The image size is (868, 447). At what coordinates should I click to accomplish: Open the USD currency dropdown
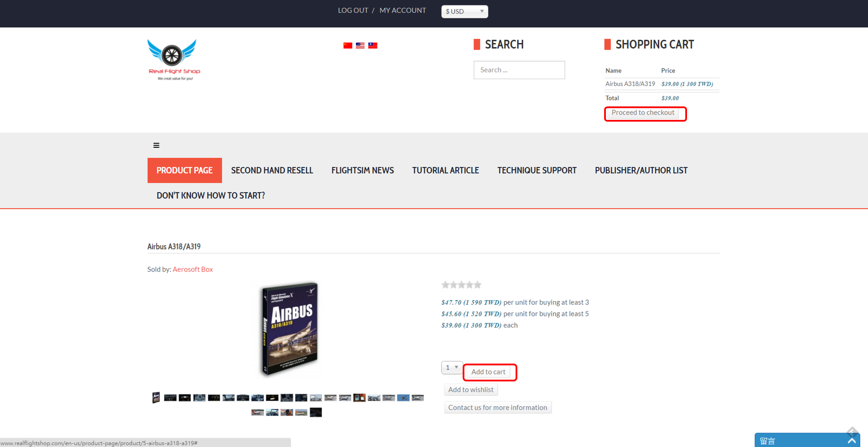click(x=464, y=11)
